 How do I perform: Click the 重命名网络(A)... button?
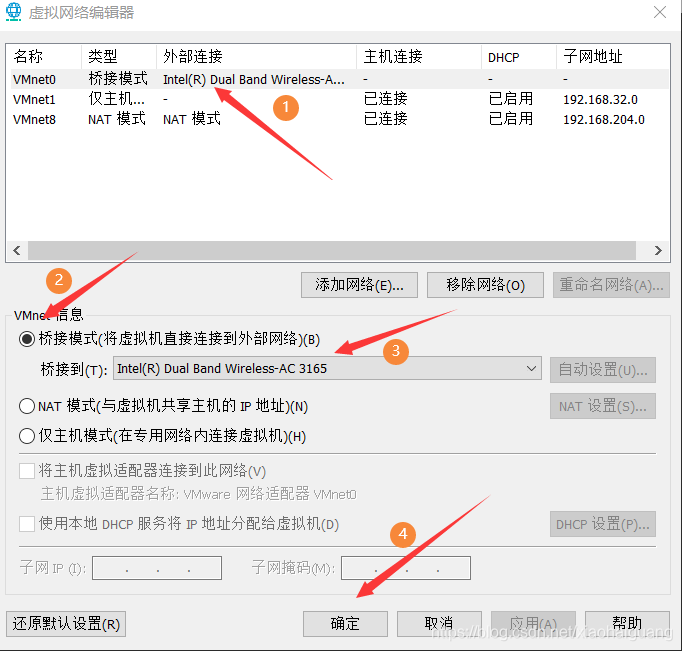click(611, 285)
